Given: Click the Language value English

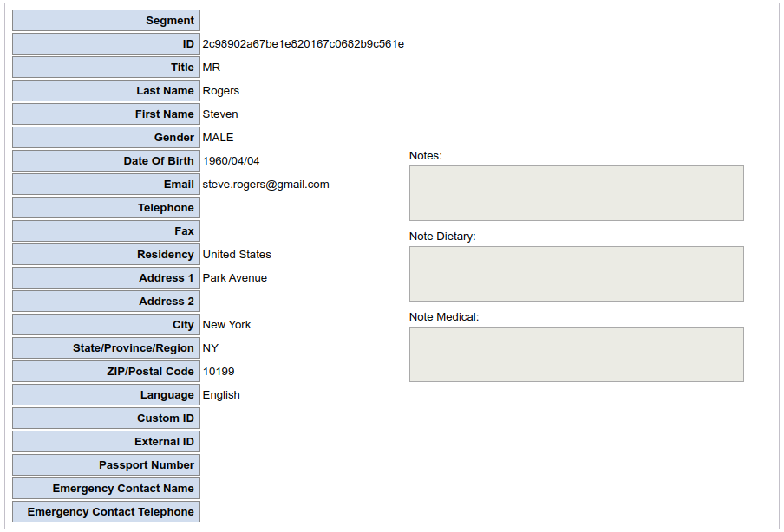Looking at the screenshot, I should (221, 395).
